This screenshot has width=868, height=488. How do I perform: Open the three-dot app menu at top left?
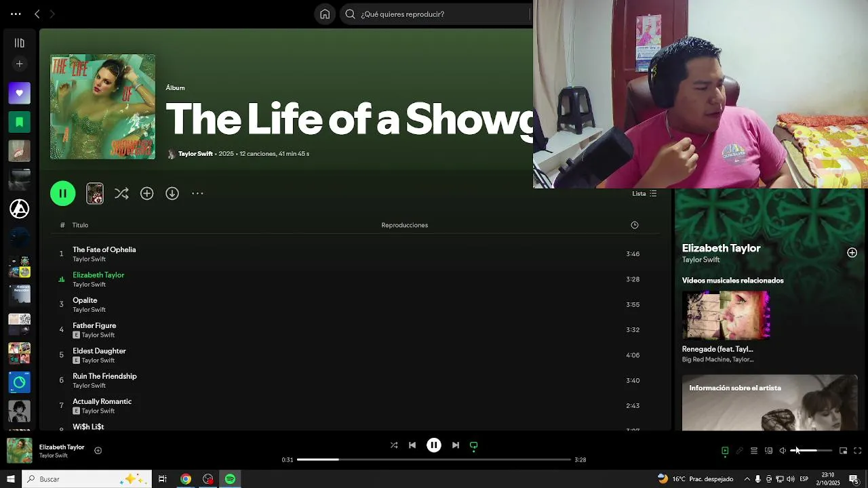tap(16, 14)
